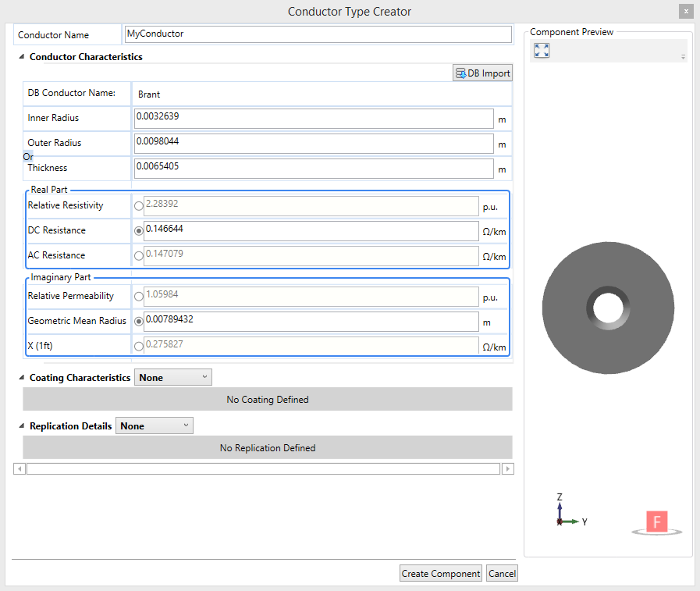700x591 pixels.
Task: Click the 'Conductor Type Creator' title text
Action: pyautogui.click(x=350, y=12)
